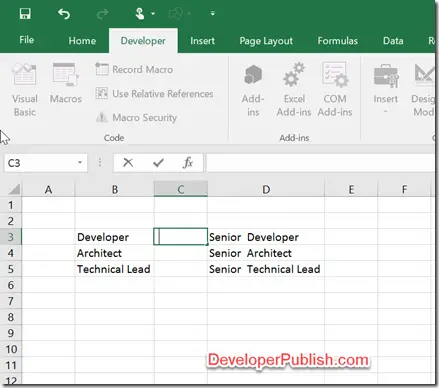
Task: Click the Cancel X in formula bar
Action: [x=128, y=163]
